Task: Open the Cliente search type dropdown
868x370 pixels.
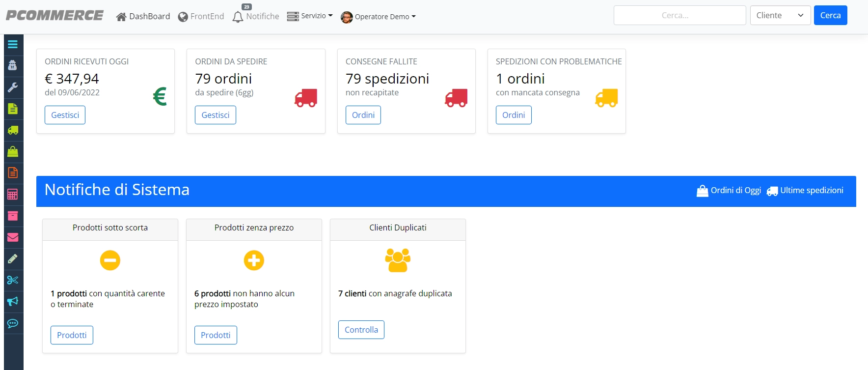Action: point(780,15)
